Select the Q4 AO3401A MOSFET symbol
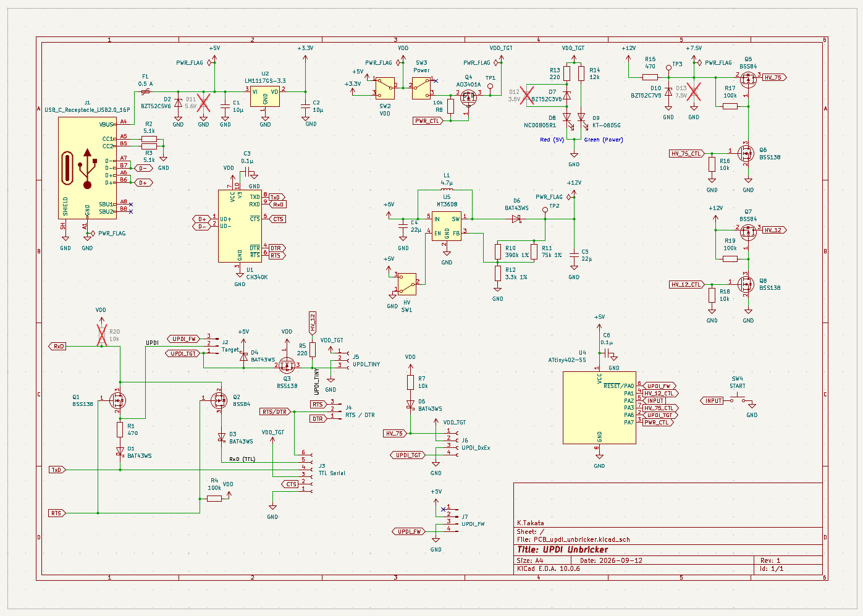 [468, 97]
